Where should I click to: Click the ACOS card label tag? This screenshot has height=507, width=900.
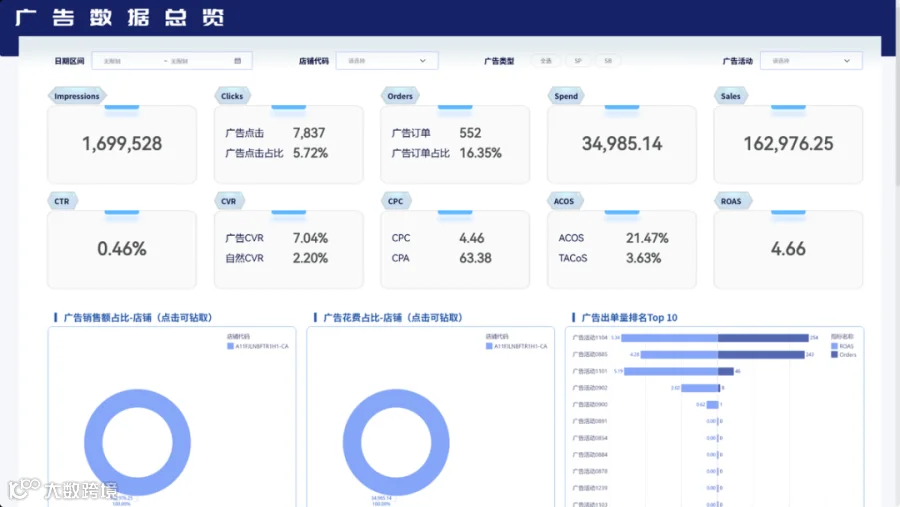[564, 201]
